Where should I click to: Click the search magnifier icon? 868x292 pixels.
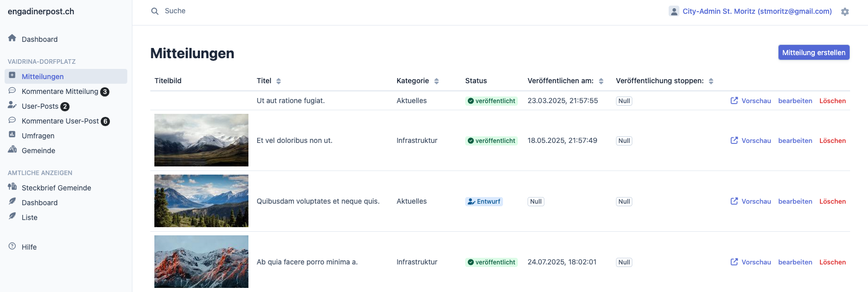pos(155,11)
